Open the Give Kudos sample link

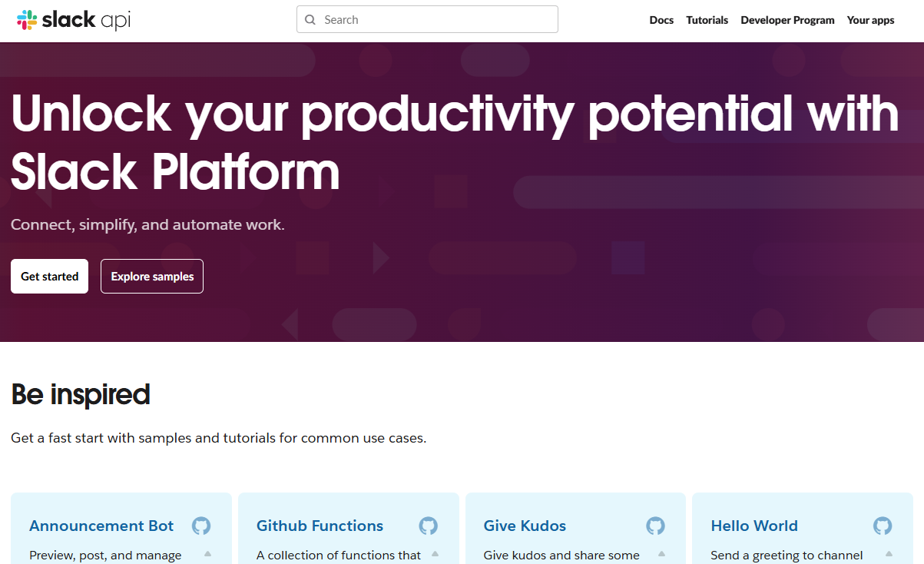(525, 526)
